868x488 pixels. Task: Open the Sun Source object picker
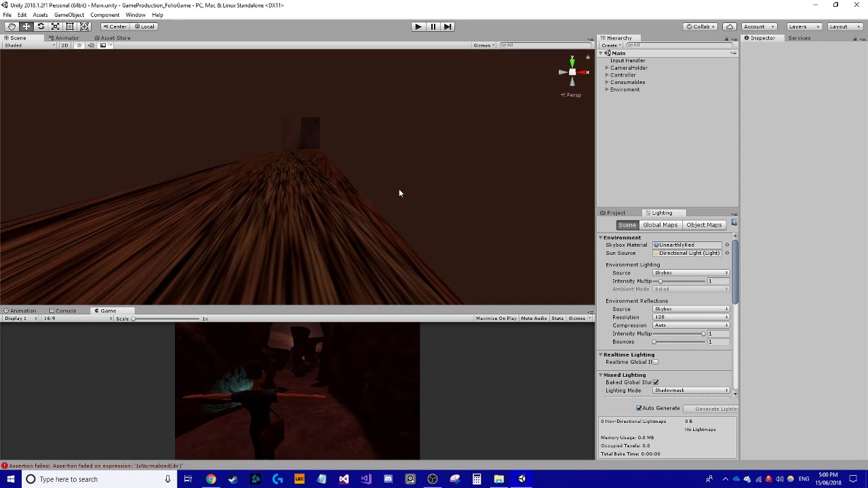coord(727,253)
